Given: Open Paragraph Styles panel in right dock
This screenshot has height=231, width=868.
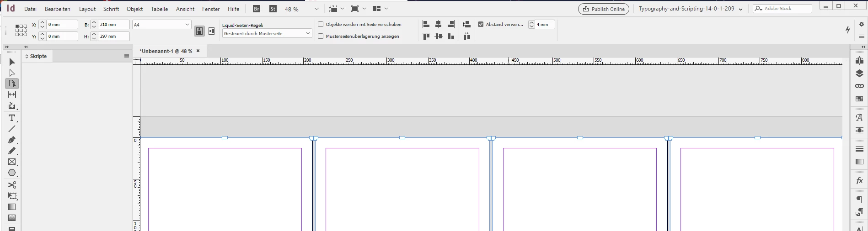Looking at the screenshot, I should click(x=859, y=212).
